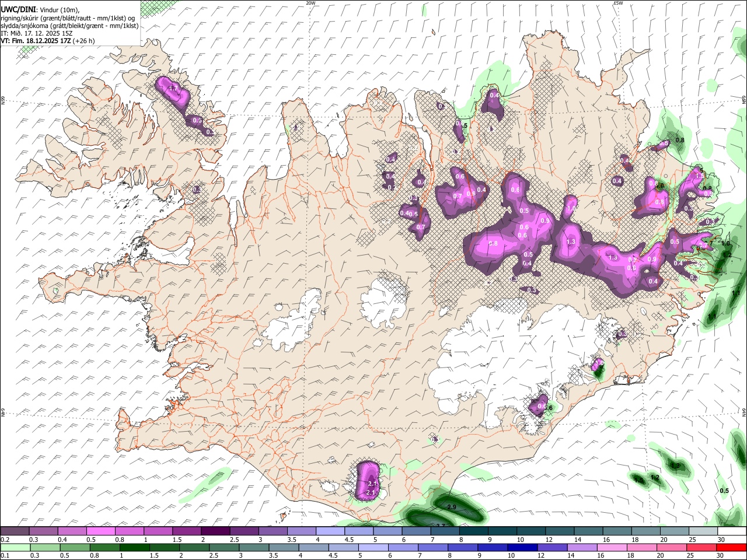Click the 0.2 label on the snow scale
The image size is (747, 560).
5,540
